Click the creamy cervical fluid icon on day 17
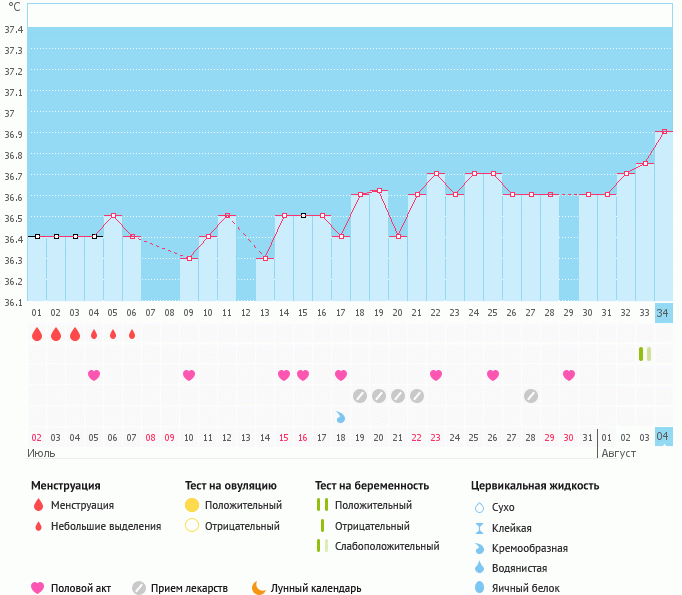The image size is (682, 595). tap(341, 416)
